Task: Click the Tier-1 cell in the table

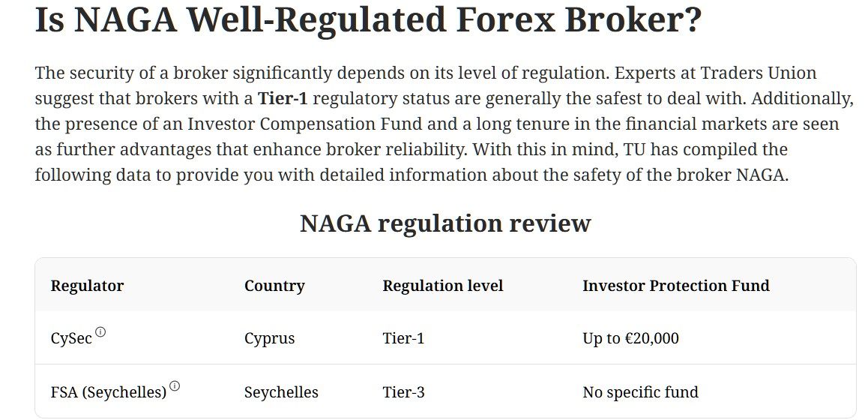Action: pyautogui.click(x=403, y=338)
